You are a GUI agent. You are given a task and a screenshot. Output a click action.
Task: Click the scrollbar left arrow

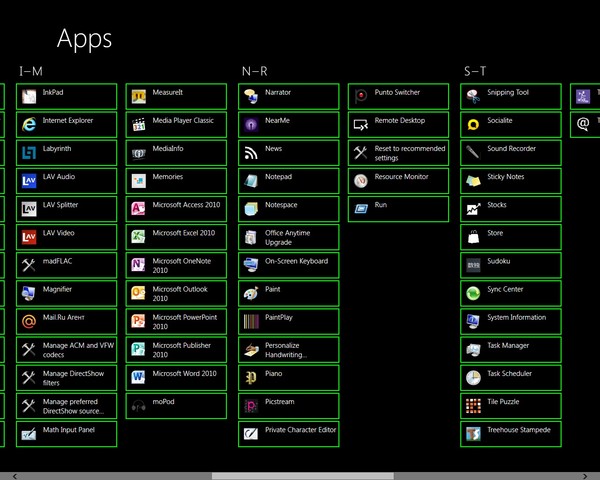pyautogui.click(x=15, y=476)
